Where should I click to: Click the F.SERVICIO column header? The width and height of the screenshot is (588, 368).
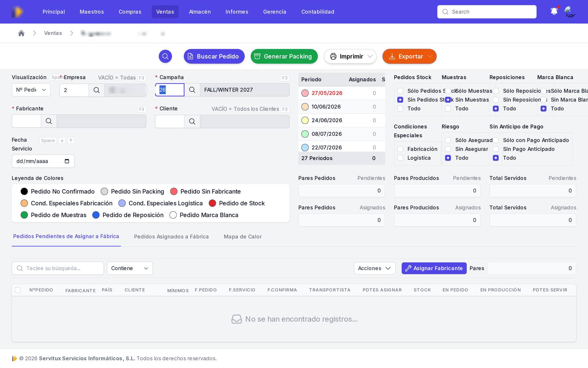[x=242, y=290]
